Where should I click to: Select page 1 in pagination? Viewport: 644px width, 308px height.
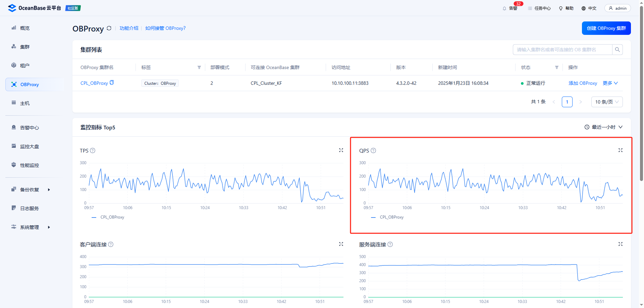[x=567, y=102]
